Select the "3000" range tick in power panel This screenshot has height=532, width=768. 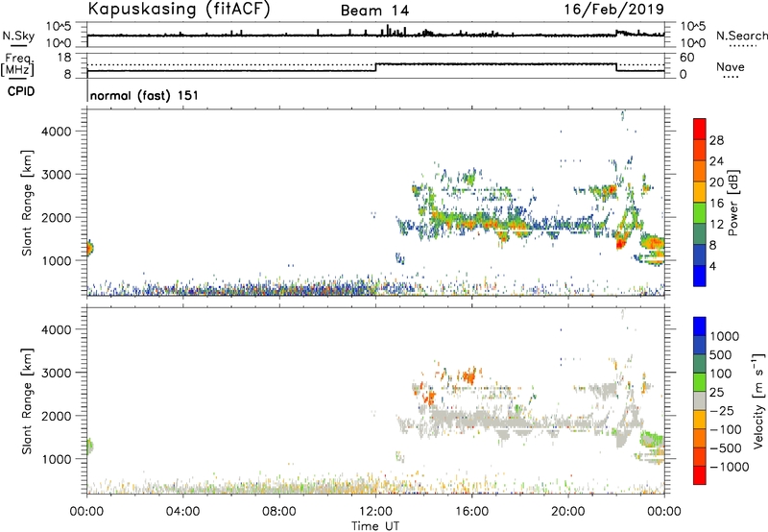click(x=57, y=175)
